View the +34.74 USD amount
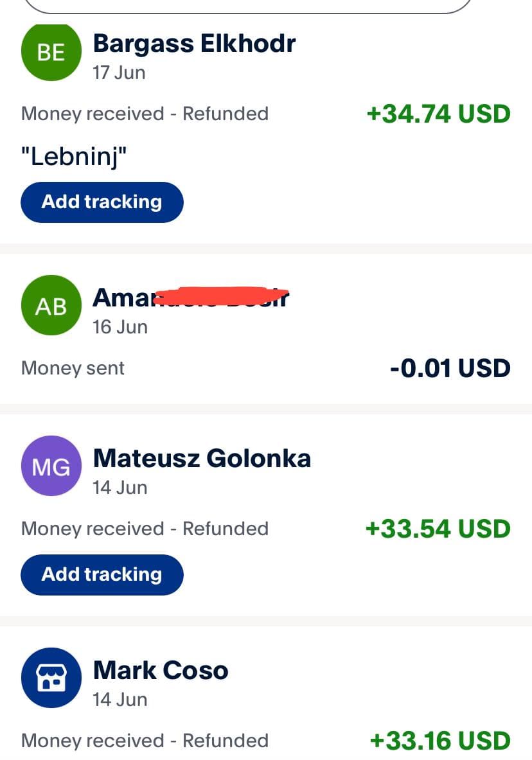Viewport: 532px width, 760px height. click(x=438, y=114)
